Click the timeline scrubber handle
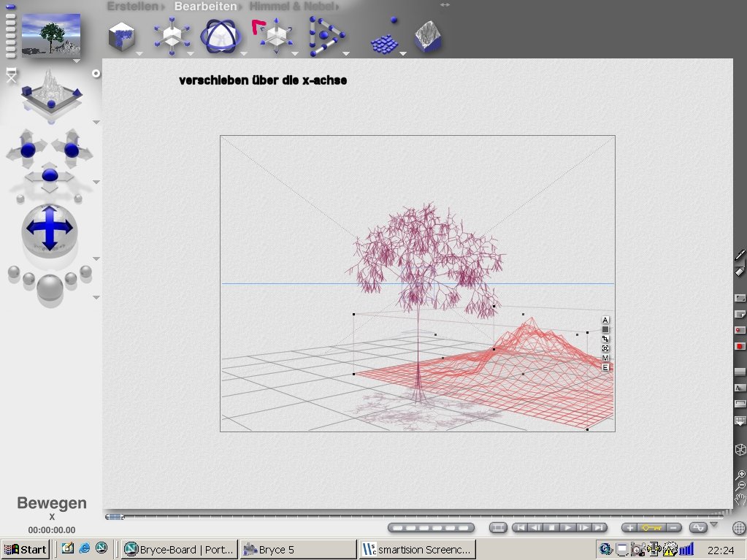 tap(115, 517)
